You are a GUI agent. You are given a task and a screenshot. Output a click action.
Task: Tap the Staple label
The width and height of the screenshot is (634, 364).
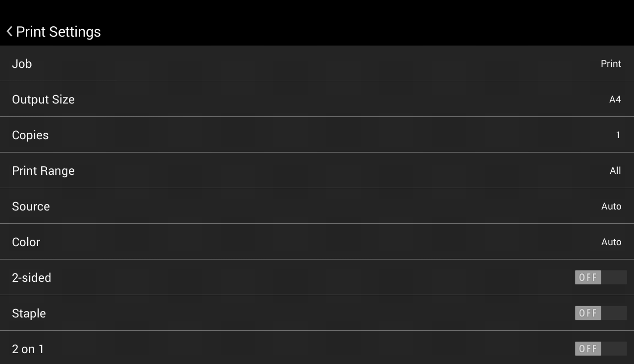29,313
